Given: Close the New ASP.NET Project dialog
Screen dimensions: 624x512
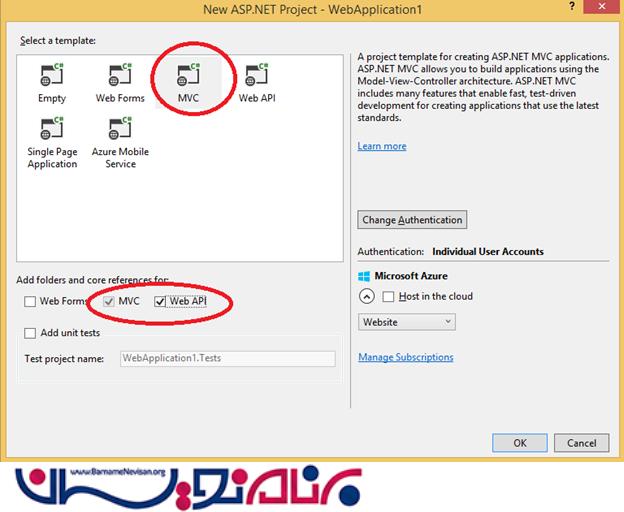Looking at the screenshot, I should pos(602,7).
